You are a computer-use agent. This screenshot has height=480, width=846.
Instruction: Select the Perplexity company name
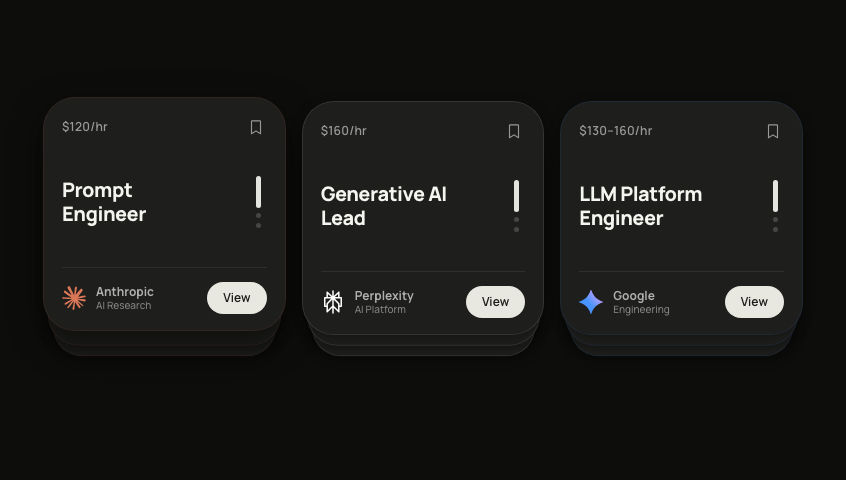point(384,296)
